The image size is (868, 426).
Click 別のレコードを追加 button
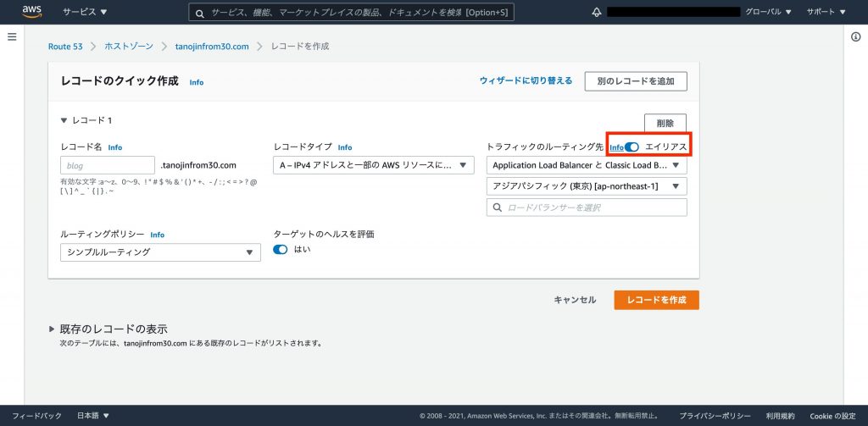[x=636, y=80]
